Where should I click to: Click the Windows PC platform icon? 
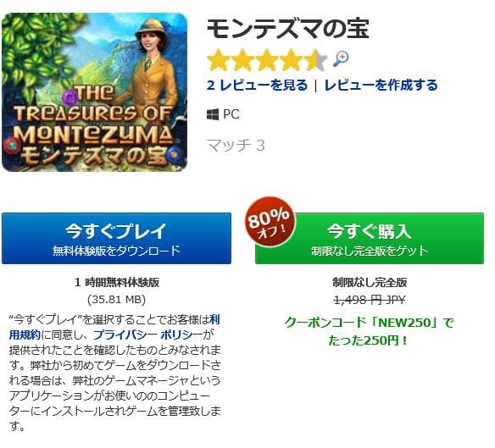(213, 114)
